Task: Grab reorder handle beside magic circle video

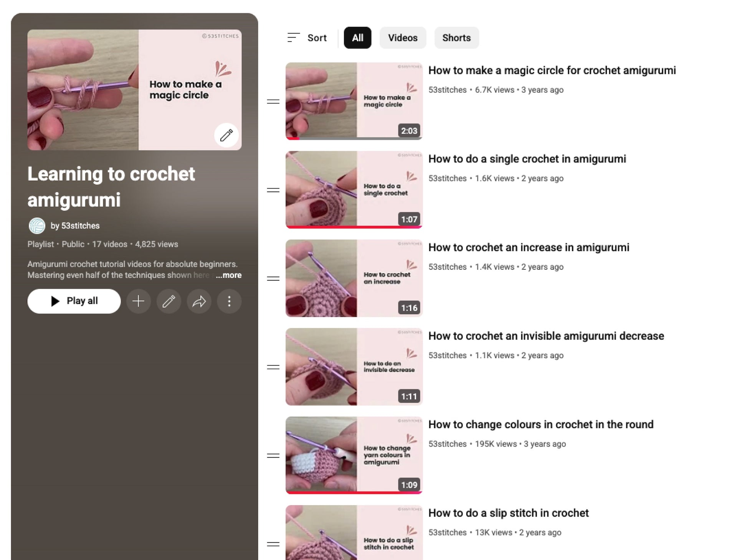Action: (273, 102)
